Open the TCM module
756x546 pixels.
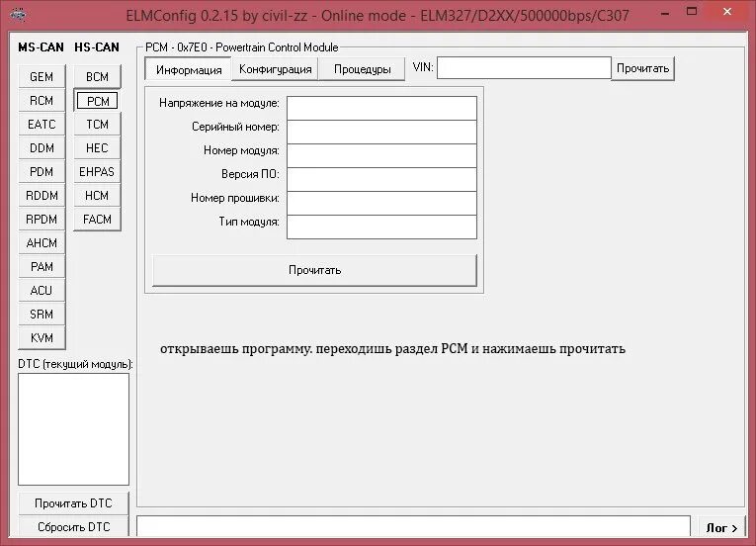point(97,124)
